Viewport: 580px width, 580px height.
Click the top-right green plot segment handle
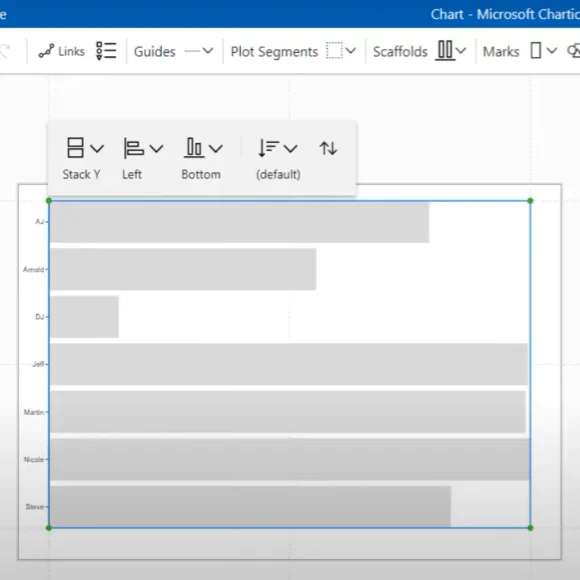click(x=530, y=201)
